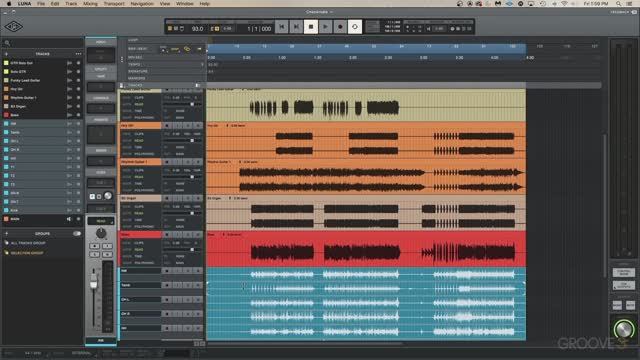Viewport: 640px width, 360px height.
Task: Open the Navigation menu
Action: [x=142, y=4]
